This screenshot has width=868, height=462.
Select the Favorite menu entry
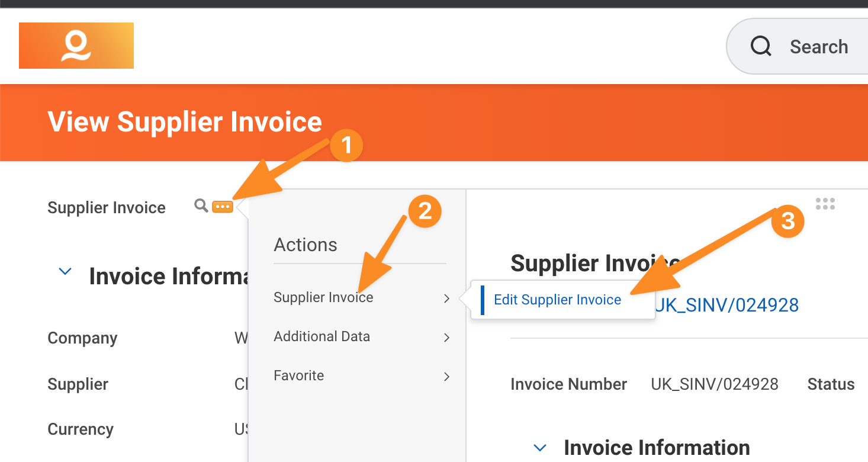[x=298, y=376]
